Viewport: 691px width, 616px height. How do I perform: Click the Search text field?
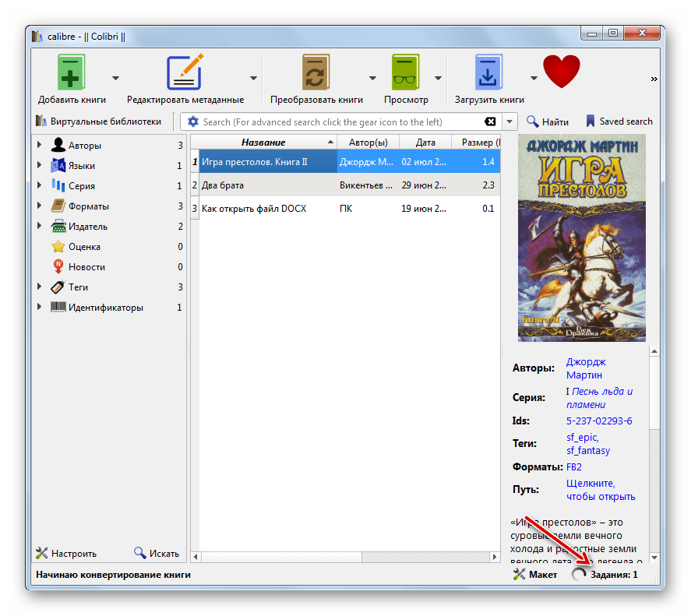[x=341, y=121]
